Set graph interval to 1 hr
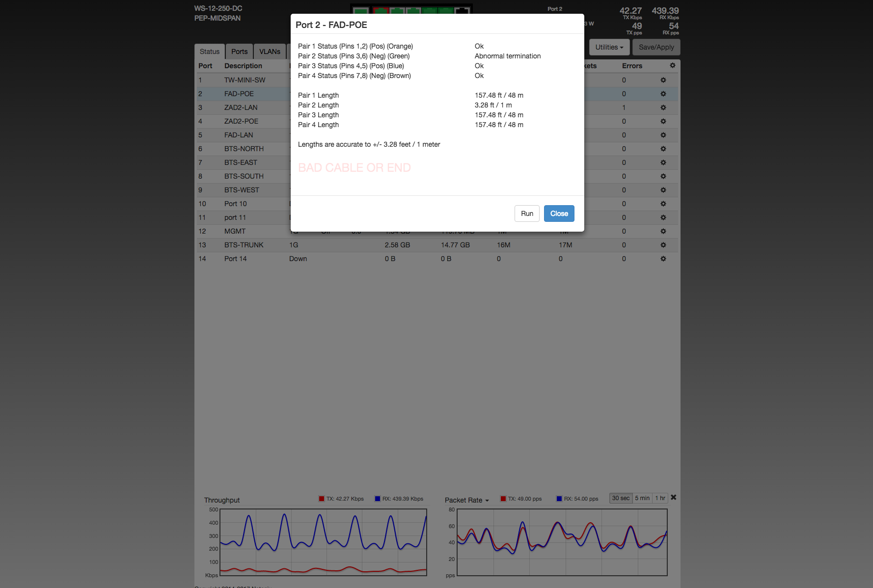This screenshot has height=588, width=873. coord(660,498)
